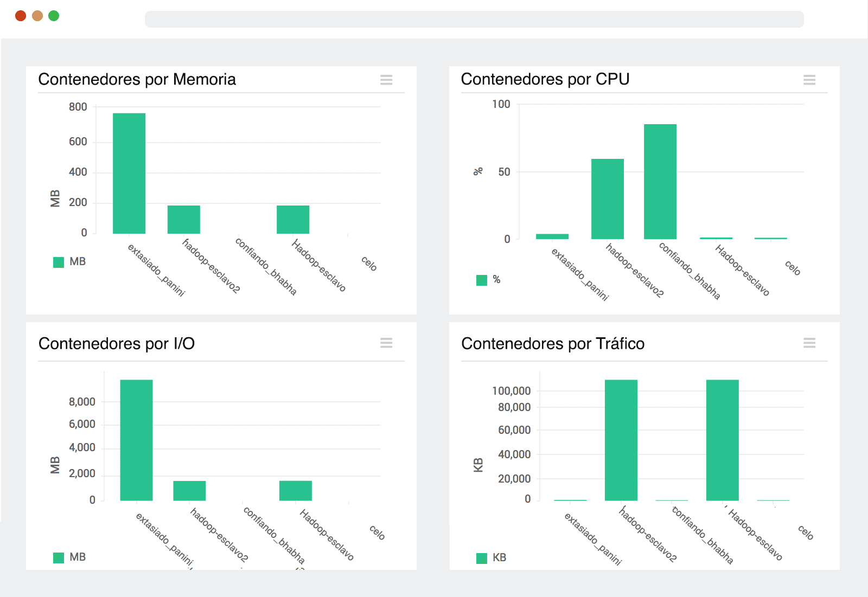Toggle the % series legend in CPU chart
This screenshot has height=597, width=868.
click(489, 280)
